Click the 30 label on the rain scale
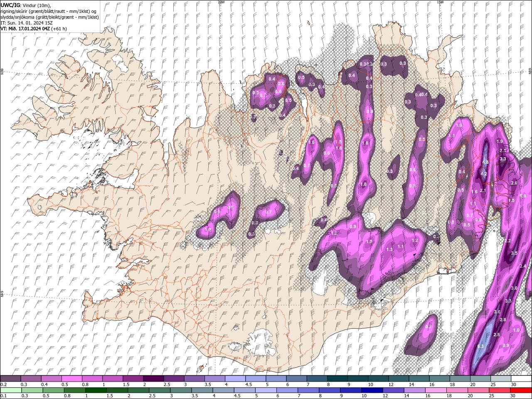 514,396
